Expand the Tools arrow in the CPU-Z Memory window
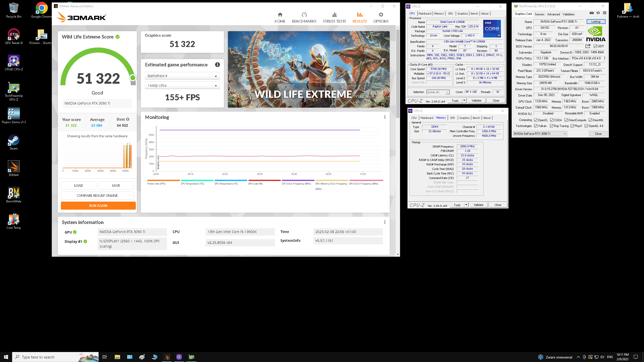The width and height of the screenshot is (644, 362). 466,205
